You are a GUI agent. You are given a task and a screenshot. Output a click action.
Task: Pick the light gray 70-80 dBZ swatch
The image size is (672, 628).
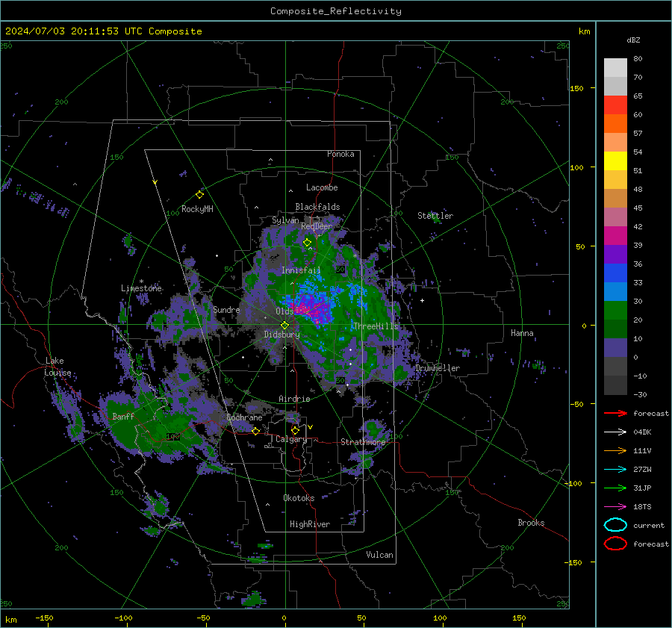tap(615, 67)
